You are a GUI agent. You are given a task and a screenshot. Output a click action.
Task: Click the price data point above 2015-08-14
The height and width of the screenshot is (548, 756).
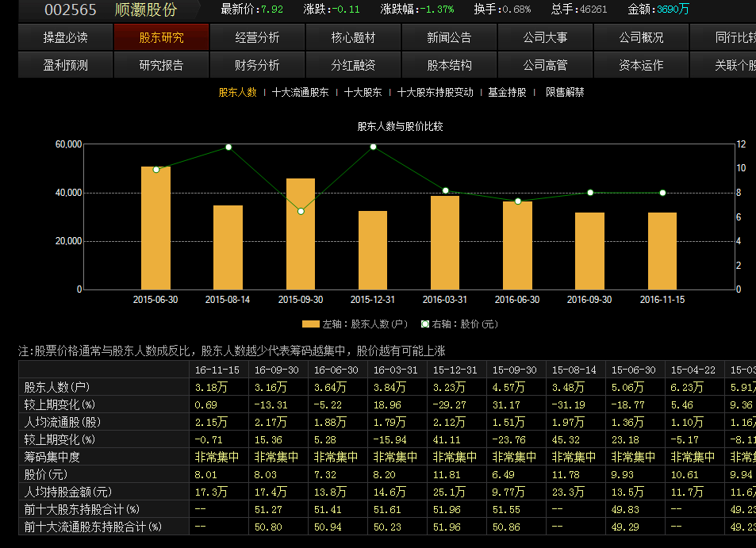tap(228, 147)
